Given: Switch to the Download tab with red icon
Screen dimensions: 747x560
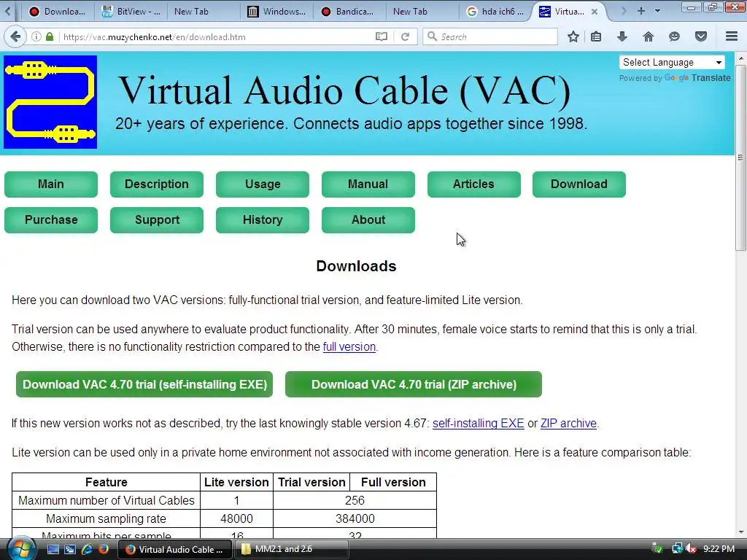Looking at the screenshot, I should [x=58, y=12].
